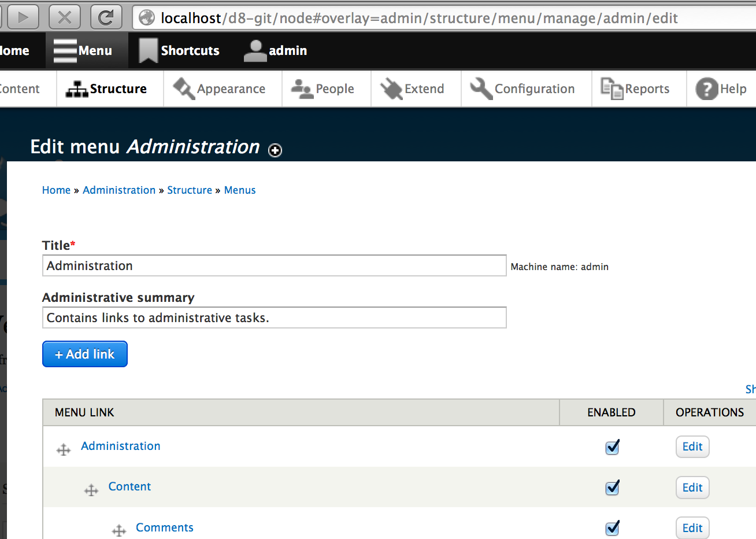
Task: Click the Machine name: admin text
Action: [559, 267]
